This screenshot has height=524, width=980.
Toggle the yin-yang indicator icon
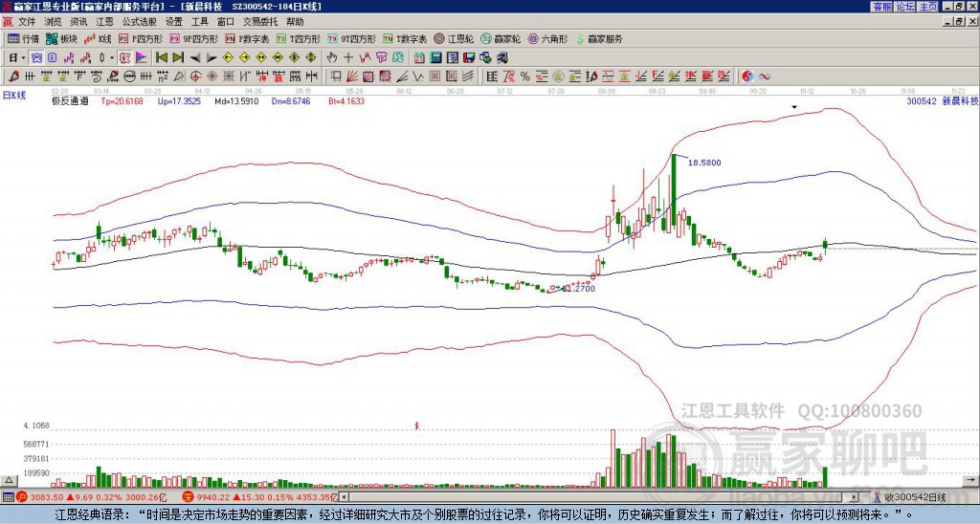tap(747, 76)
